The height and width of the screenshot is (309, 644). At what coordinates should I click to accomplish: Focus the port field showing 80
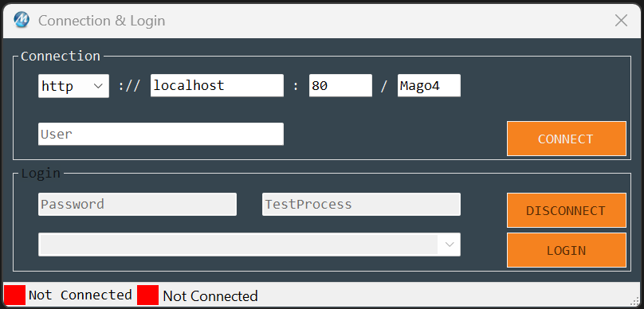[340, 85]
